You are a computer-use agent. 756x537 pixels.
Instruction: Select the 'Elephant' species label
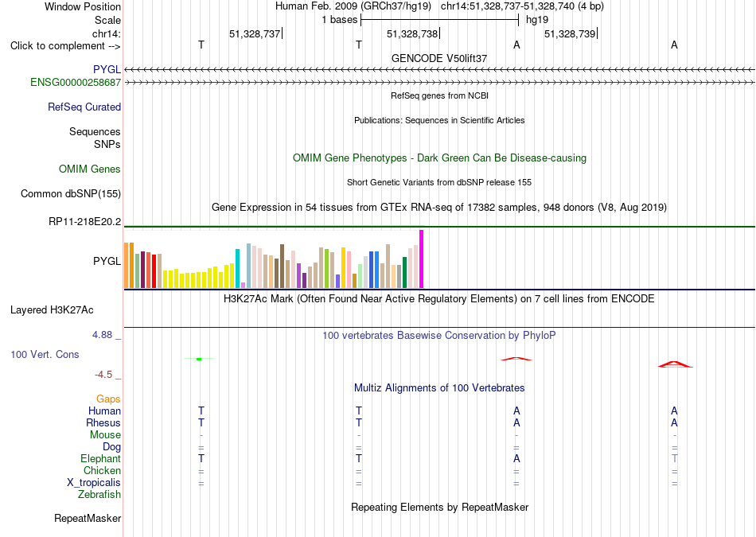pyautogui.click(x=101, y=458)
